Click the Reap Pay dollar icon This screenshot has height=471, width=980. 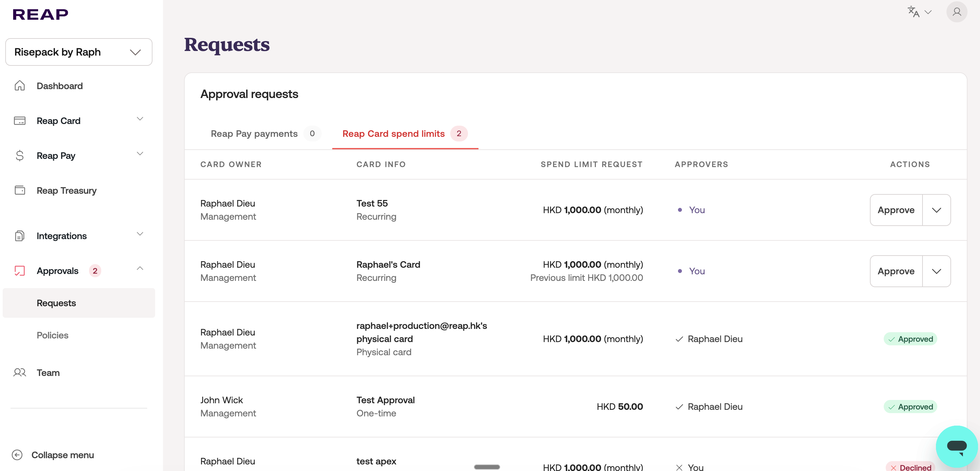tap(19, 156)
